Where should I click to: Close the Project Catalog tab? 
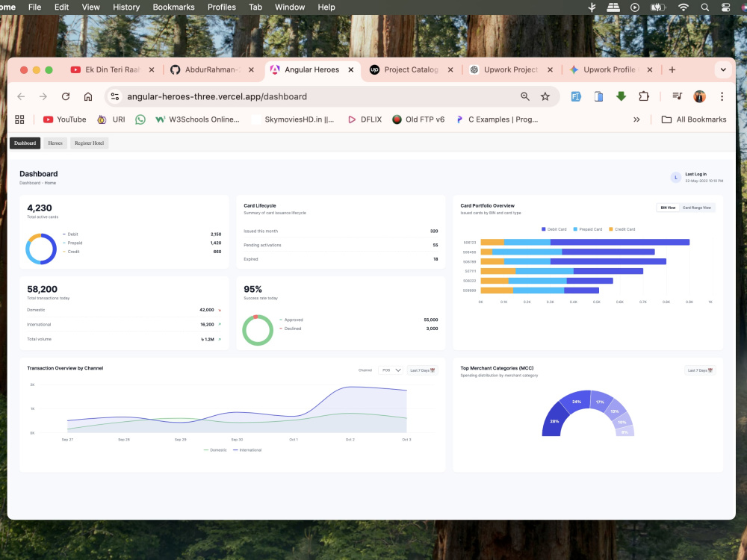(x=450, y=70)
